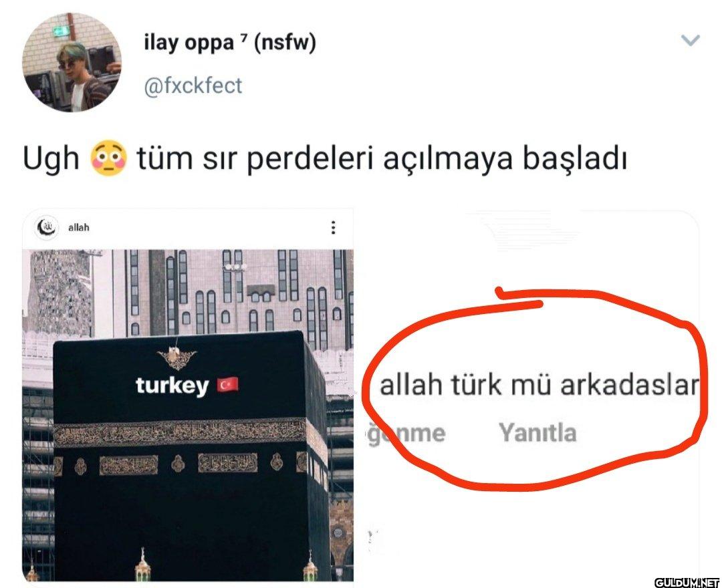Viewport: 722px width, 588px height.
Task: Click the tweet text Ugh tüm sır perdeleri
Action: (x=325, y=159)
